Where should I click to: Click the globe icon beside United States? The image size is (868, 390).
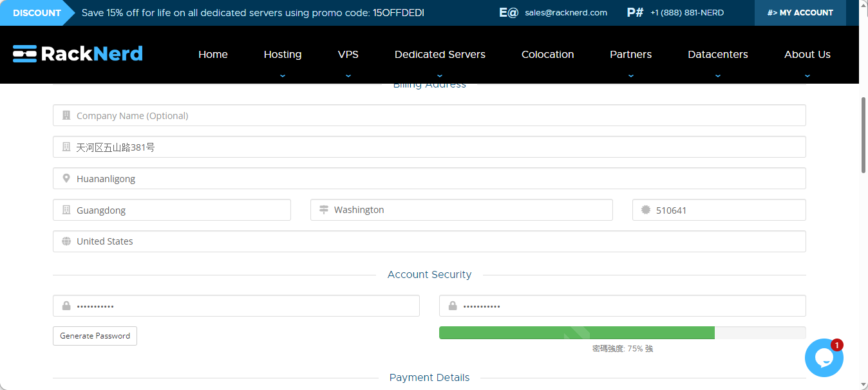coord(66,241)
